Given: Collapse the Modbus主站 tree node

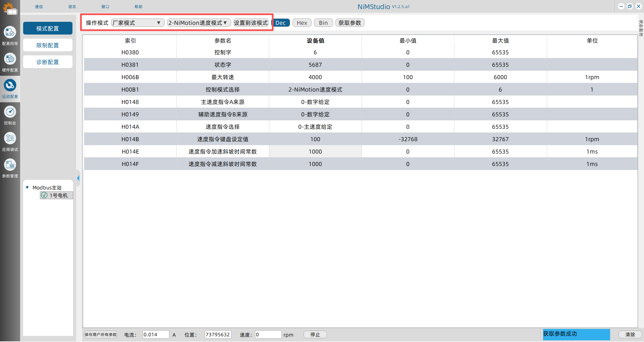Looking at the screenshot, I should point(27,188).
